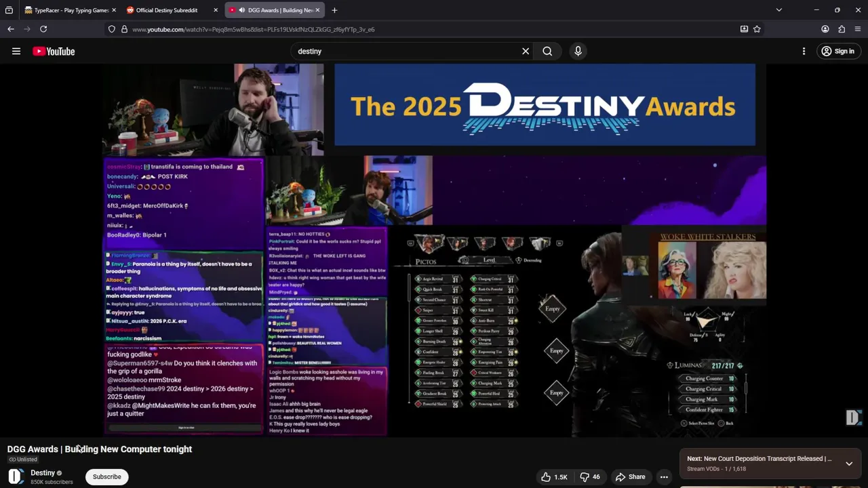Like the video with thumbs up

pyautogui.click(x=554, y=477)
